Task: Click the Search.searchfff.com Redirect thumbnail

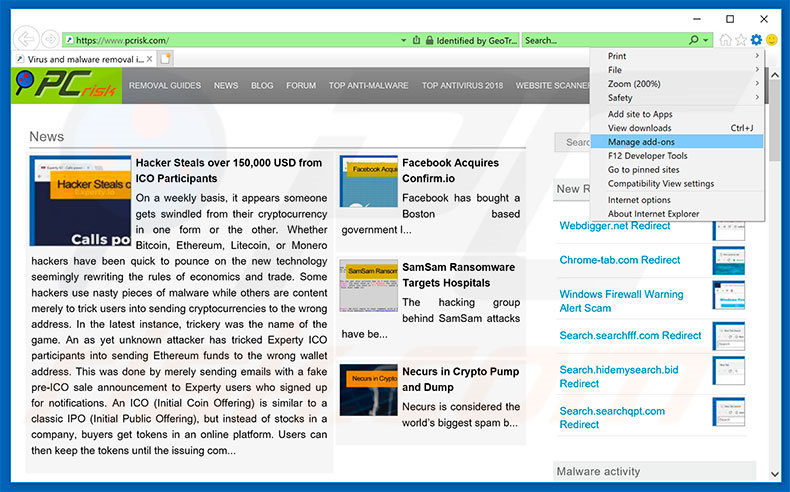Action: (x=729, y=336)
